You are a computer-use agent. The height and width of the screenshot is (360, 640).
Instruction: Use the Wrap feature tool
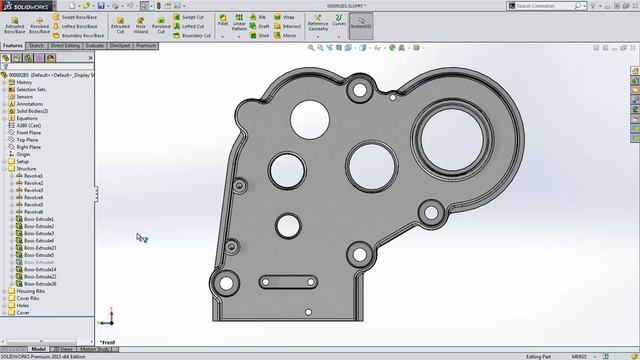pos(284,17)
